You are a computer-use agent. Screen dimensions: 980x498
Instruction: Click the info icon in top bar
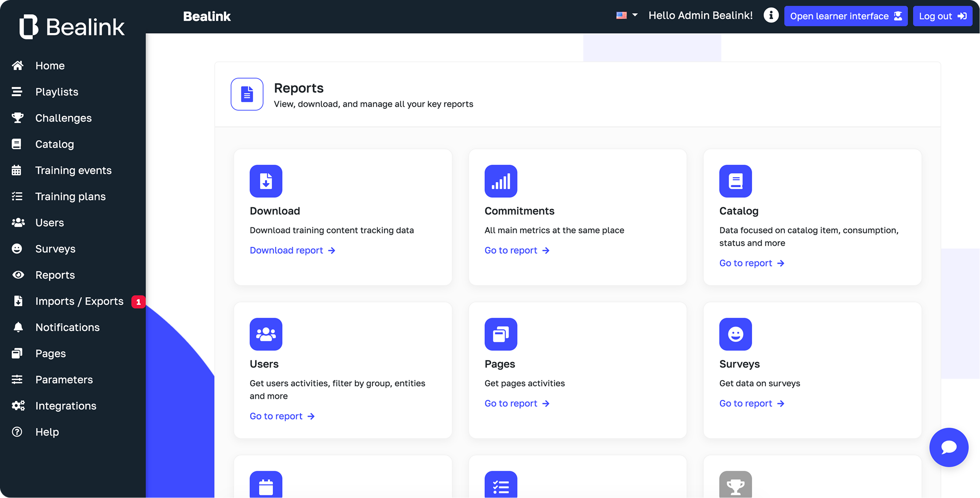[x=771, y=16]
